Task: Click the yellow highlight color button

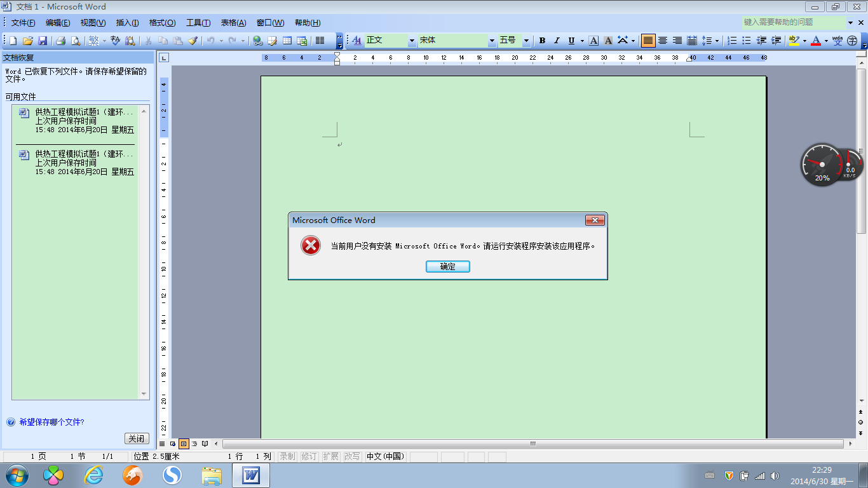Action: (794, 41)
